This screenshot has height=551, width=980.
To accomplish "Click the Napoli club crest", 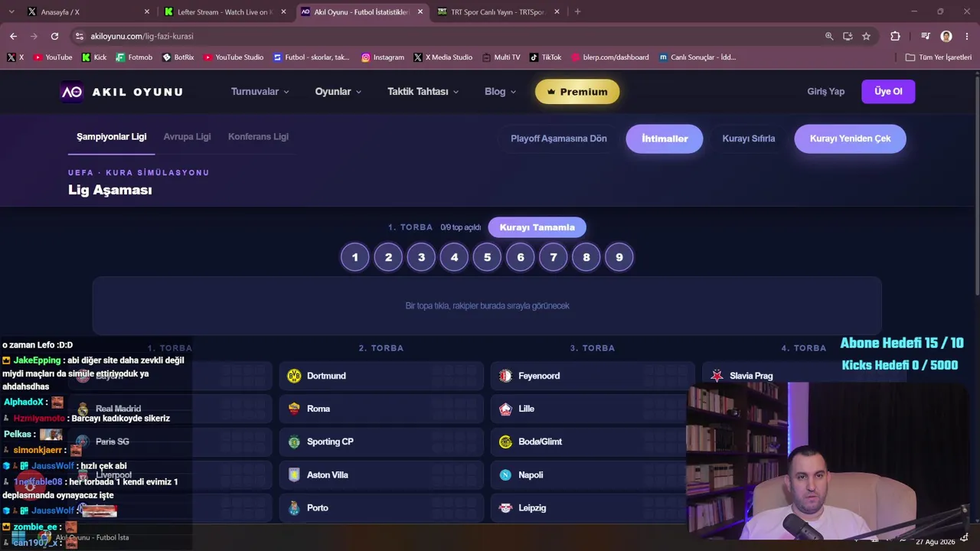I will (505, 475).
